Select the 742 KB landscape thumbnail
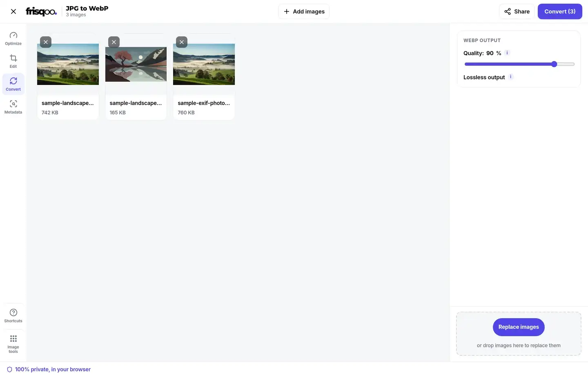588x377 pixels. [x=68, y=64]
